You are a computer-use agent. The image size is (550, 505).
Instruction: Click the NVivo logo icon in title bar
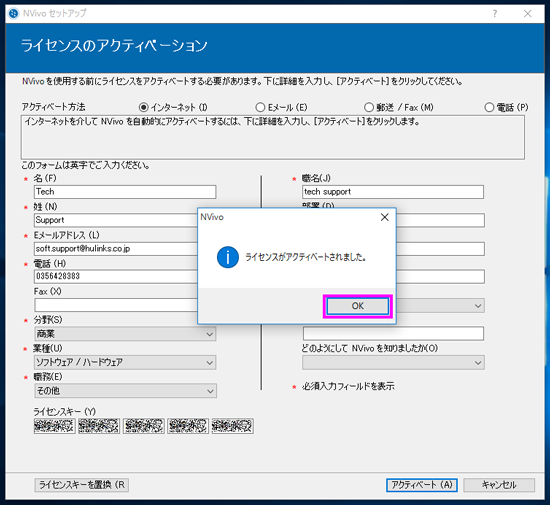14,13
